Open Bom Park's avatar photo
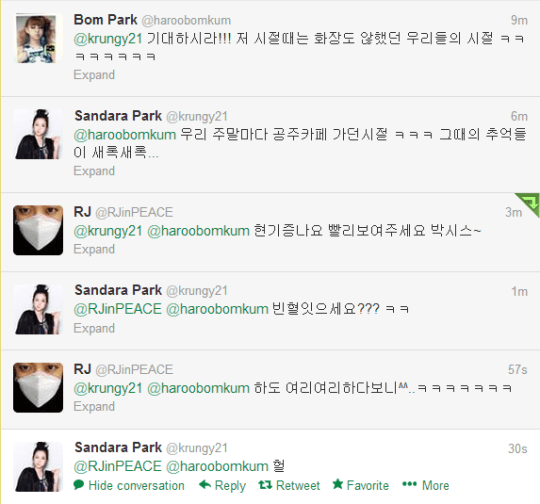 (38, 39)
